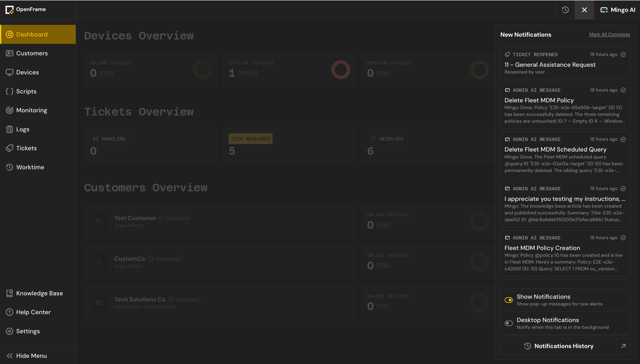Viewport: 640px width, 364px height.
Task: Open the Customers section
Action: pos(38,53)
